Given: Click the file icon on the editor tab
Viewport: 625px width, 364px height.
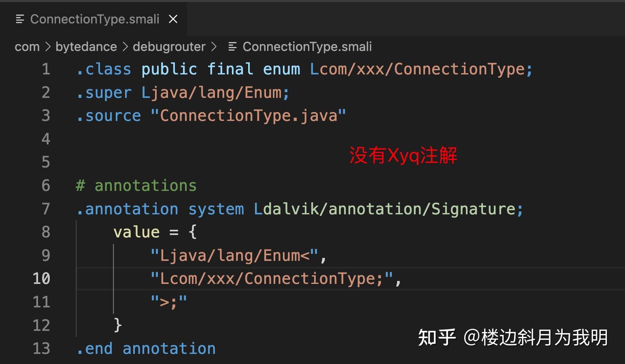Looking at the screenshot, I should click(19, 19).
